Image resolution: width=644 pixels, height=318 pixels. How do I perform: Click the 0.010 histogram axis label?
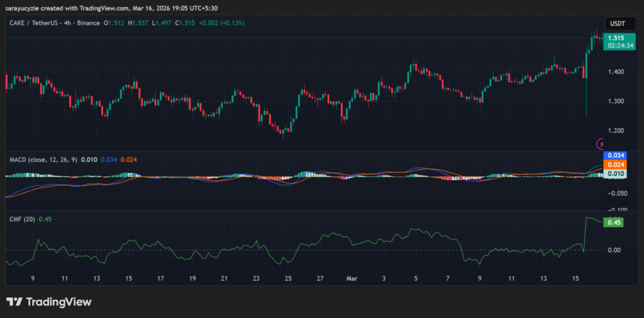point(613,173)
